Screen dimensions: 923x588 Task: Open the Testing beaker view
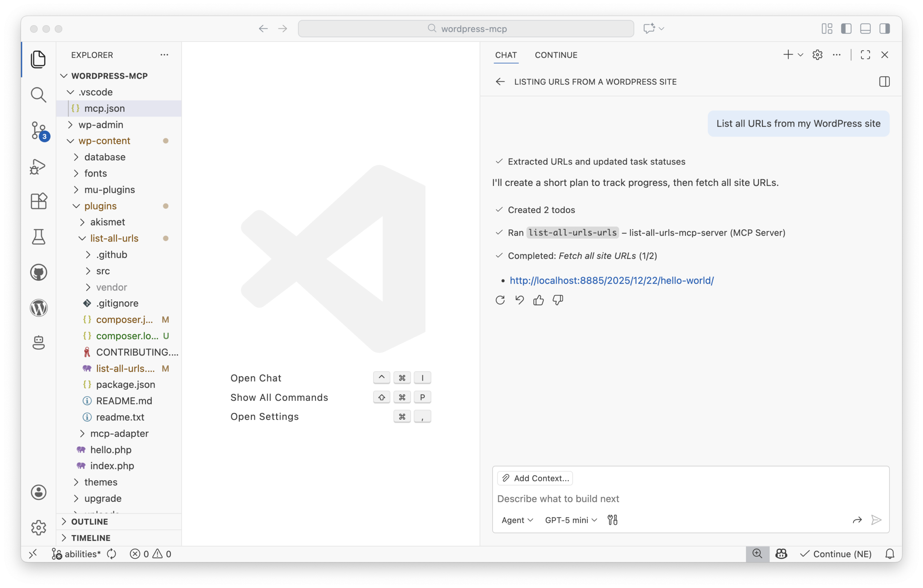tap(38, 236)
